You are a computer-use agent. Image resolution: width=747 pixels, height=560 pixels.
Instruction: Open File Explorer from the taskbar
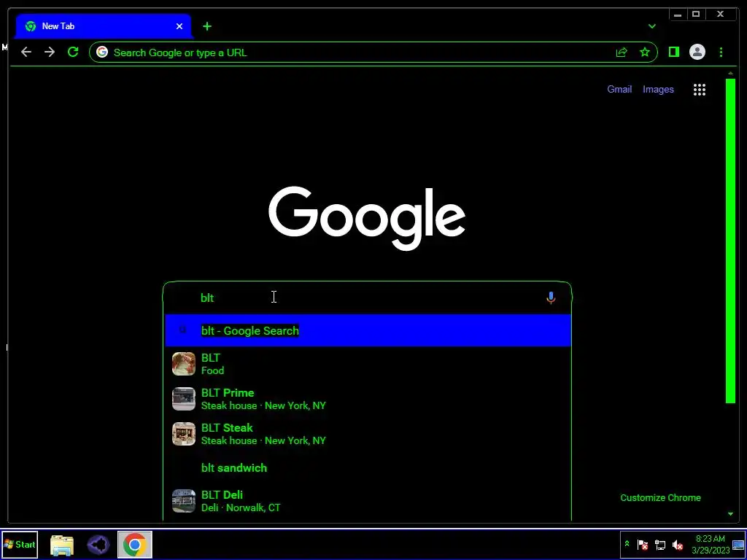[62, 545]
